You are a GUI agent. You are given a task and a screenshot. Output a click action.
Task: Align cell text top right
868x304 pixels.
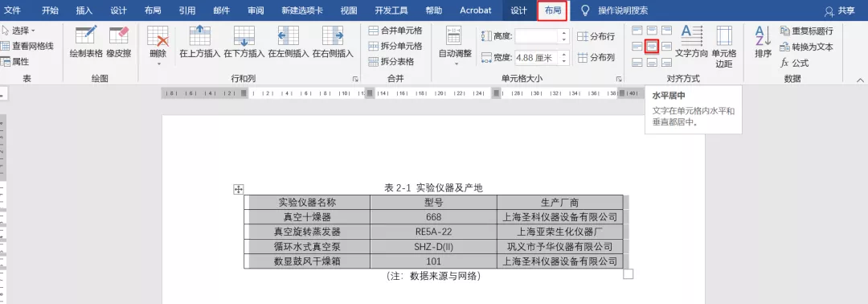[x=666, y=30]
